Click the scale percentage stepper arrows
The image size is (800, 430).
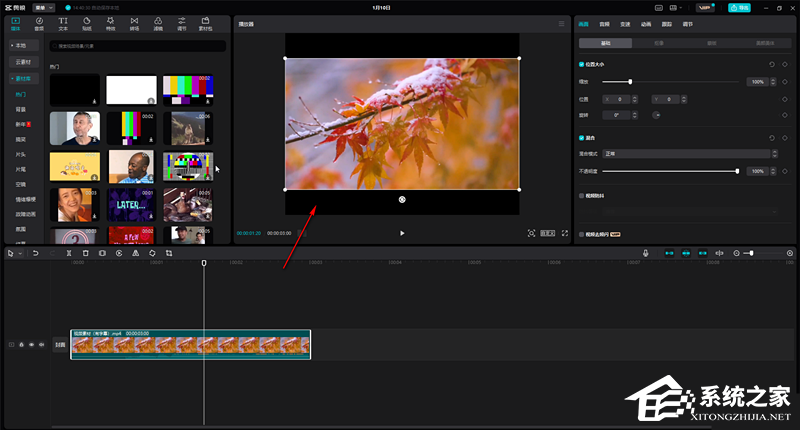[x=773, y=82]
